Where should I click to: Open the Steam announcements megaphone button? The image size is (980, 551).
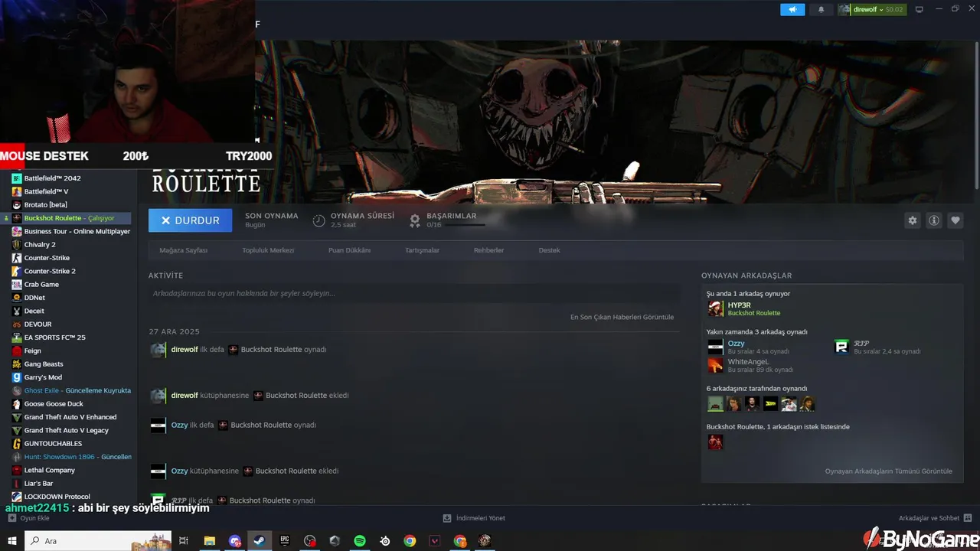(x=792, y=9)
